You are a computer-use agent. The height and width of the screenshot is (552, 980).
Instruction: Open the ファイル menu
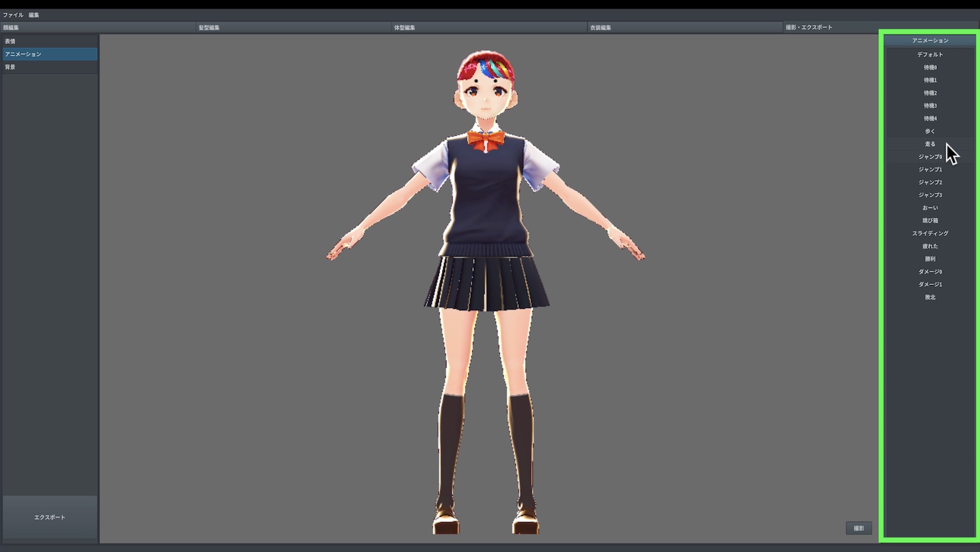(x=13, y=15)
